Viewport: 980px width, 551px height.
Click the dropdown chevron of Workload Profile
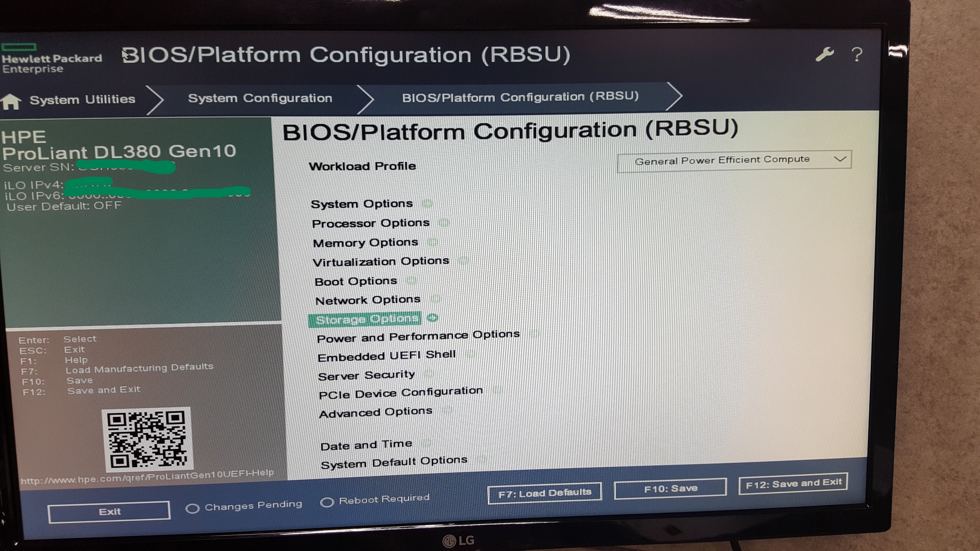[840, 159]
